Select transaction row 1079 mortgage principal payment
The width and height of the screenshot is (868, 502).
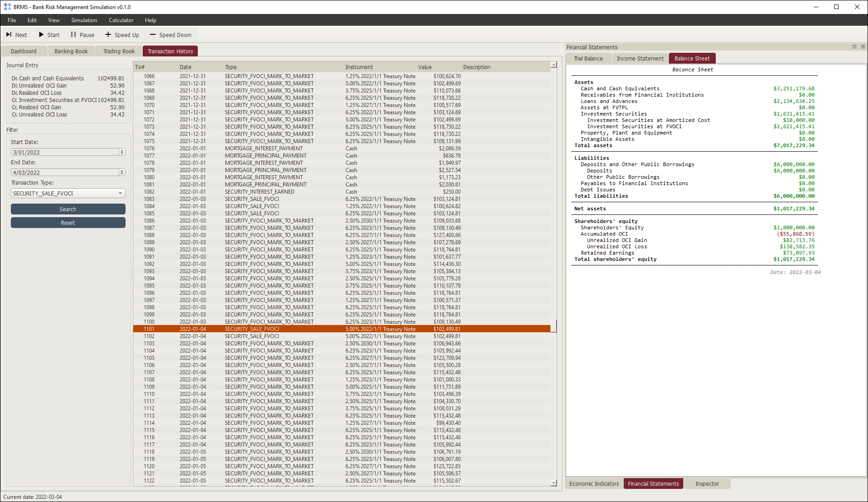point(342,170)
